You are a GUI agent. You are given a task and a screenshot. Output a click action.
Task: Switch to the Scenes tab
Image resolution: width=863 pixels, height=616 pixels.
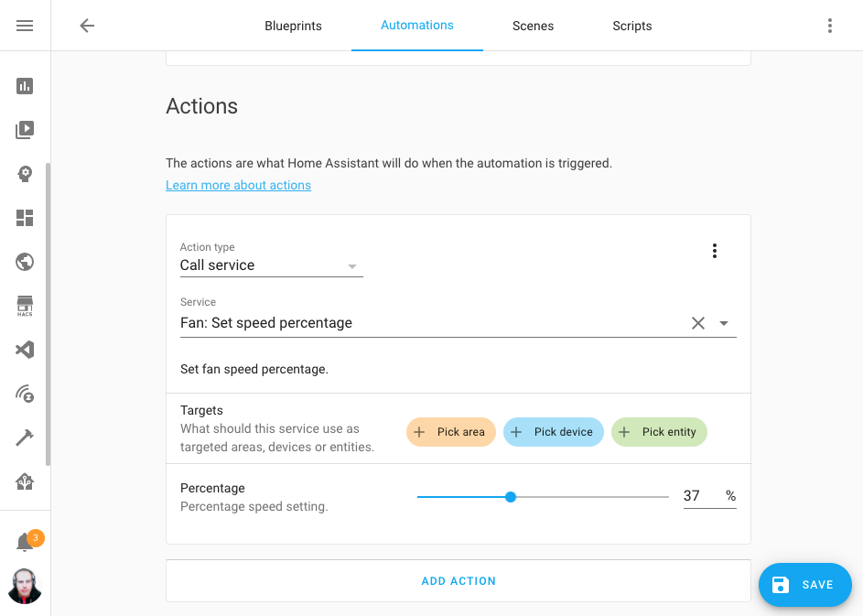pos(533,26)
